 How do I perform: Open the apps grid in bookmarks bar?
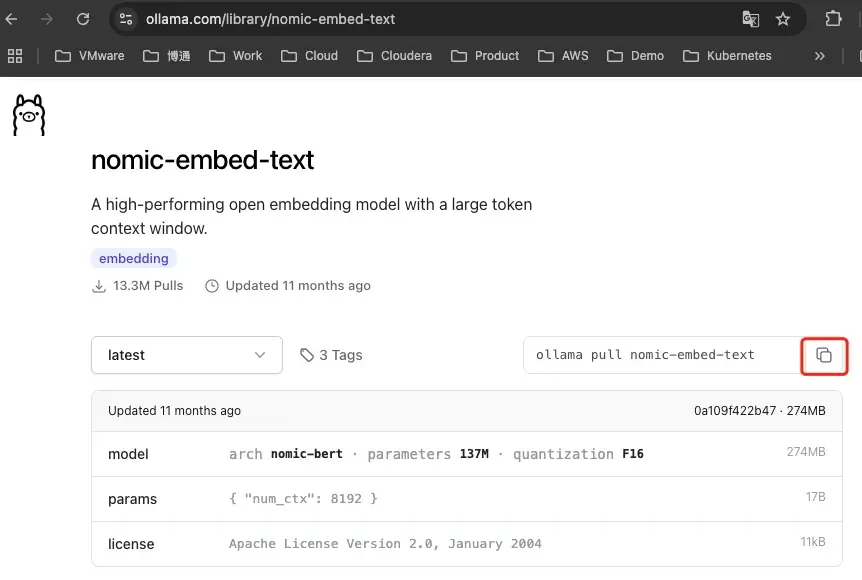click(x=15, y=56)
